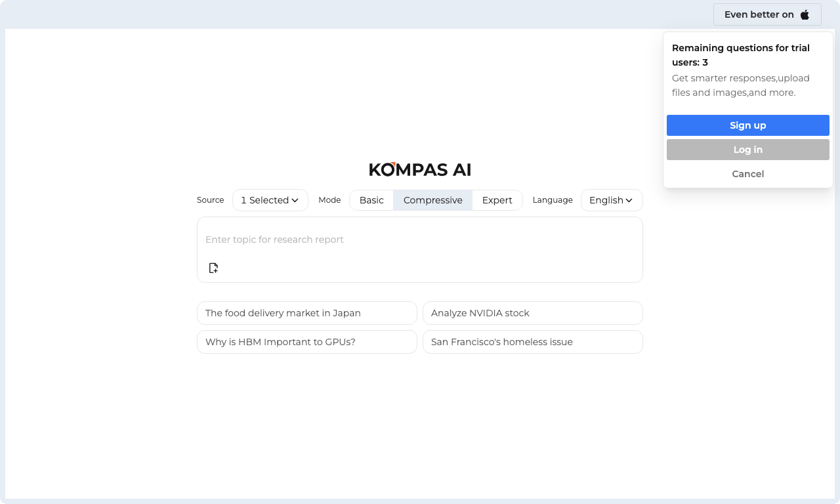Choose 'The food delivery market in Japan' suggestion
The image size is (840, 504).
pos(307,313)
